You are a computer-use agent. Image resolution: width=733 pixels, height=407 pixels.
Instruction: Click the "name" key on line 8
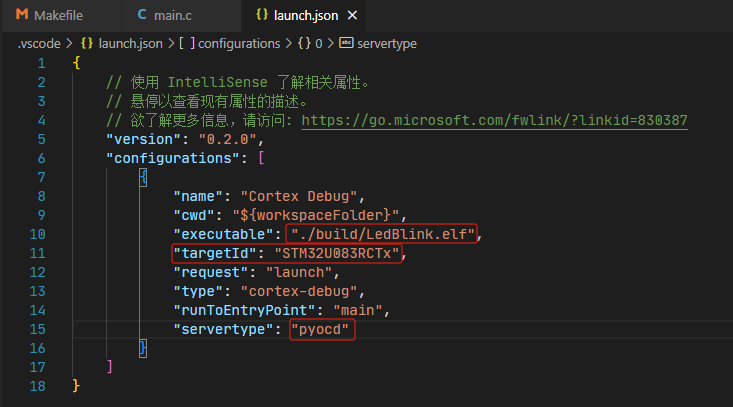pyautogui.click(x=198, y=196)
